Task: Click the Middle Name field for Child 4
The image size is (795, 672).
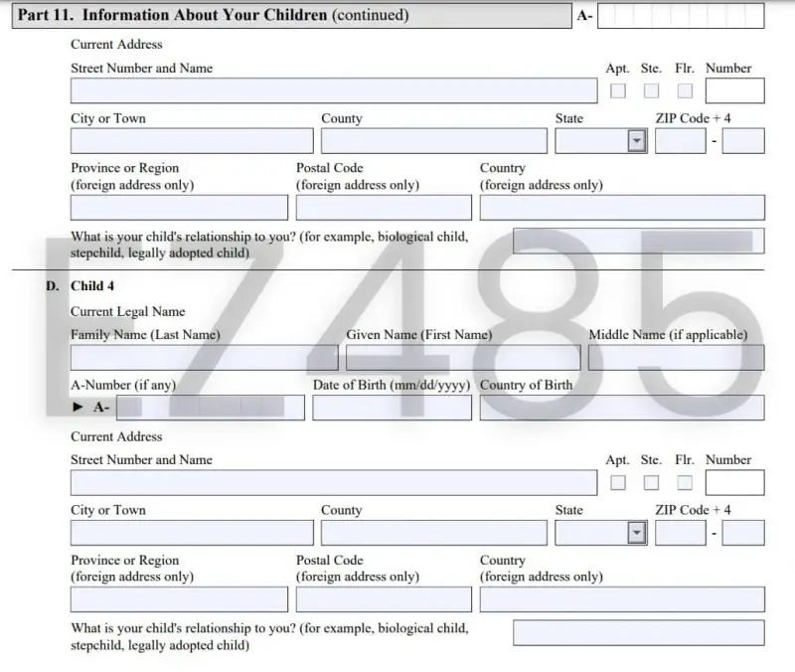Action: click(x=676, y=357)
